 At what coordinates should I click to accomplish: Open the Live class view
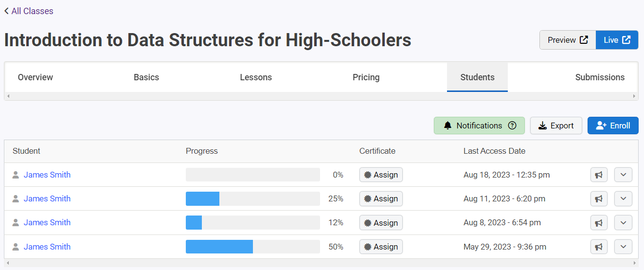pos(617,40)
